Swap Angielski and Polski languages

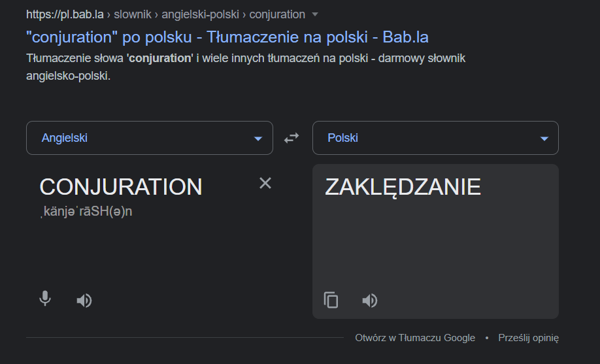pos(292,138)
